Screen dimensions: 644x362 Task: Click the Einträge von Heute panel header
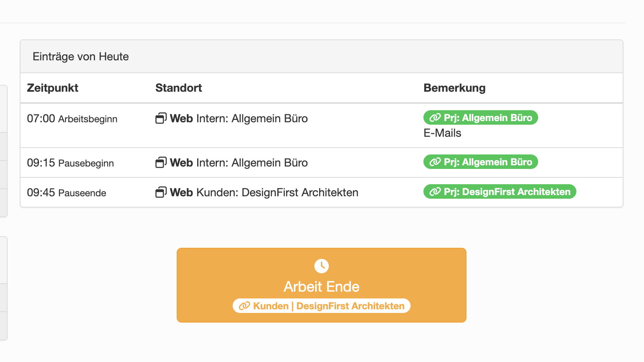click(322, 56)
